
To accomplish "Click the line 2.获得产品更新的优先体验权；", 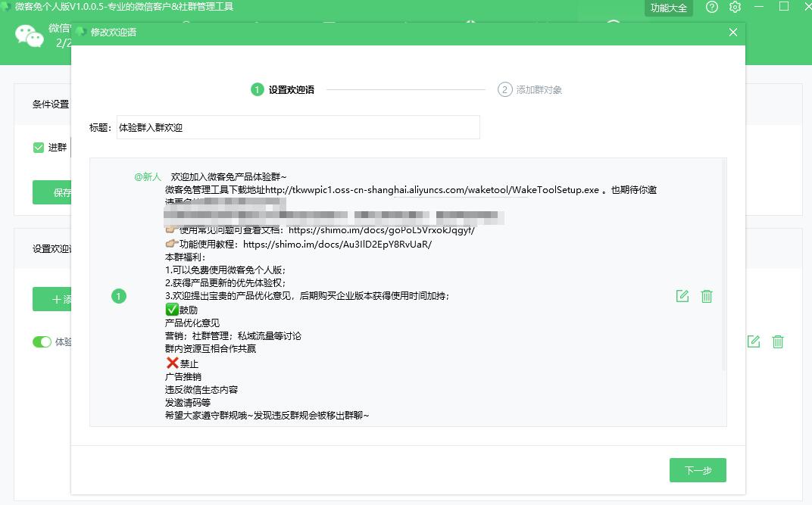I will 225,283.
